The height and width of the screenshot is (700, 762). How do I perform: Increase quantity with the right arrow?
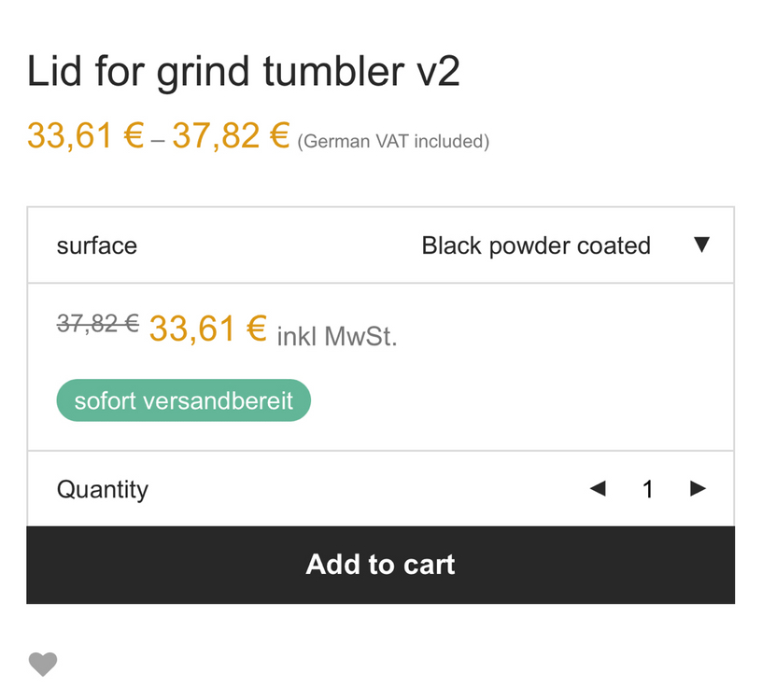[x=698, y=488]
